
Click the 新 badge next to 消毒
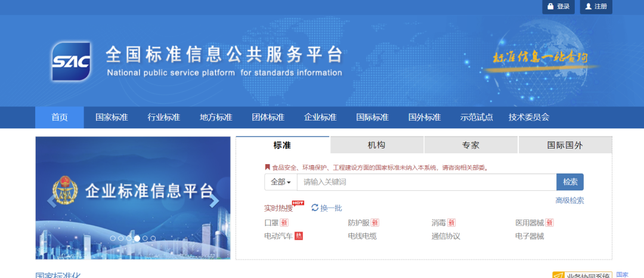point(451,223)
